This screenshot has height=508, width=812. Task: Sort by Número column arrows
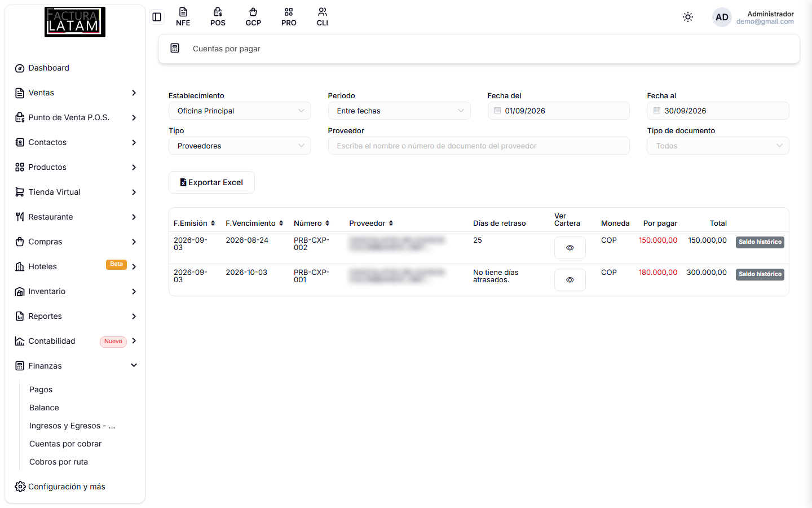click(327, 224)
